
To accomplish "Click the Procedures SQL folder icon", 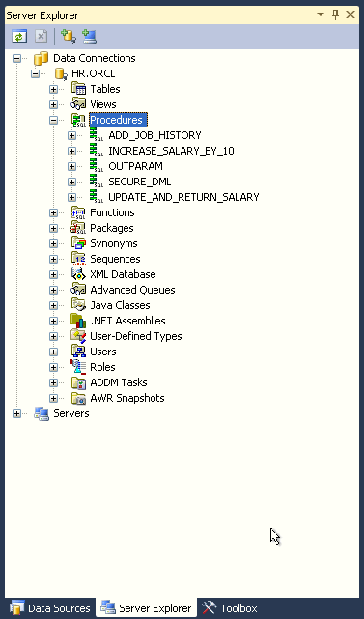I will click(78, 120).
